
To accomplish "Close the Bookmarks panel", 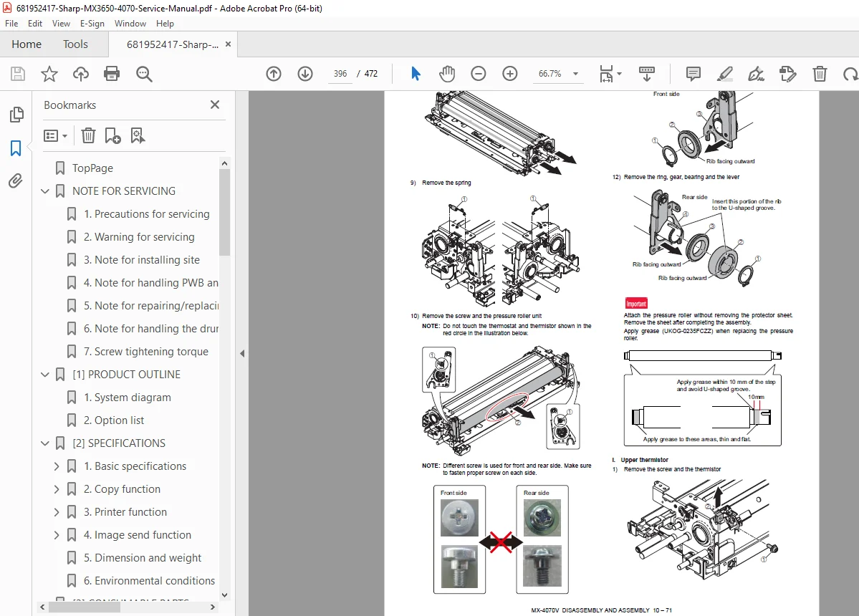I will click(x=215, y=105).
